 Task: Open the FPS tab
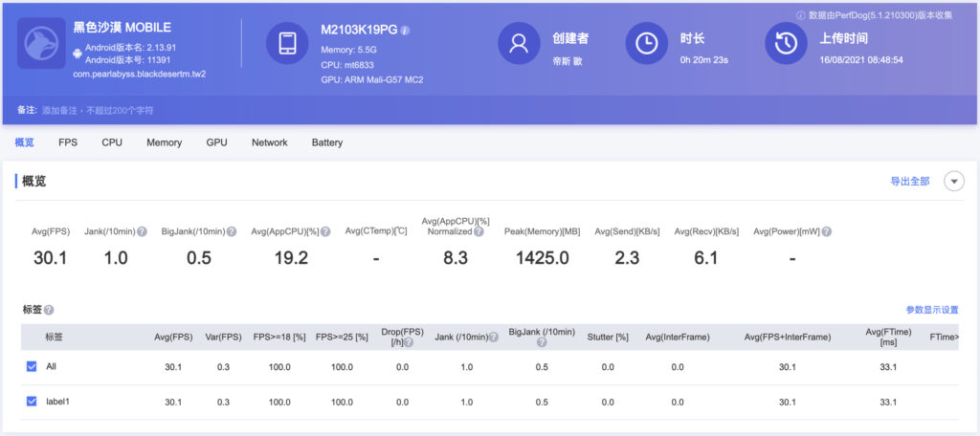pyautogui.click(x=68, y=142)
